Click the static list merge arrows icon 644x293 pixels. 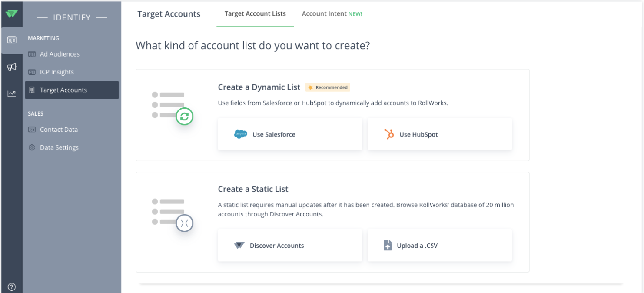[x=184, y=223]
